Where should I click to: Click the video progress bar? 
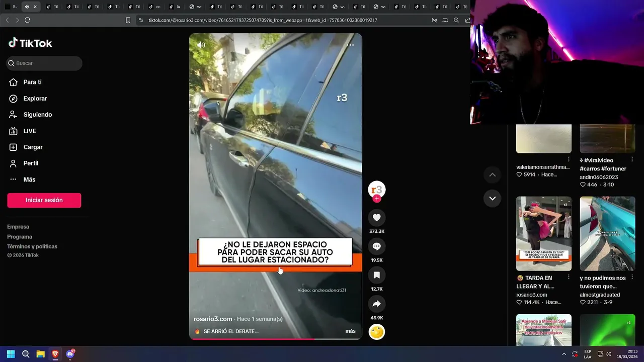[276, 339]
